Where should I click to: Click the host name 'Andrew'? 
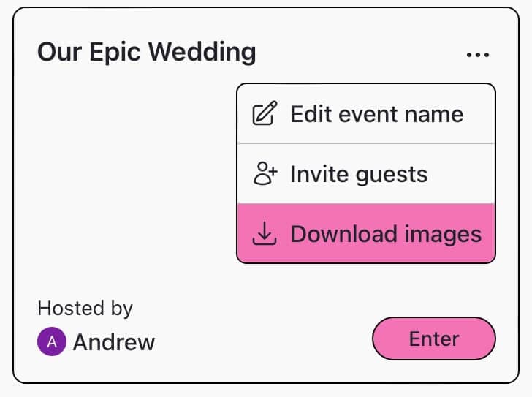click(x=114, y=341)
